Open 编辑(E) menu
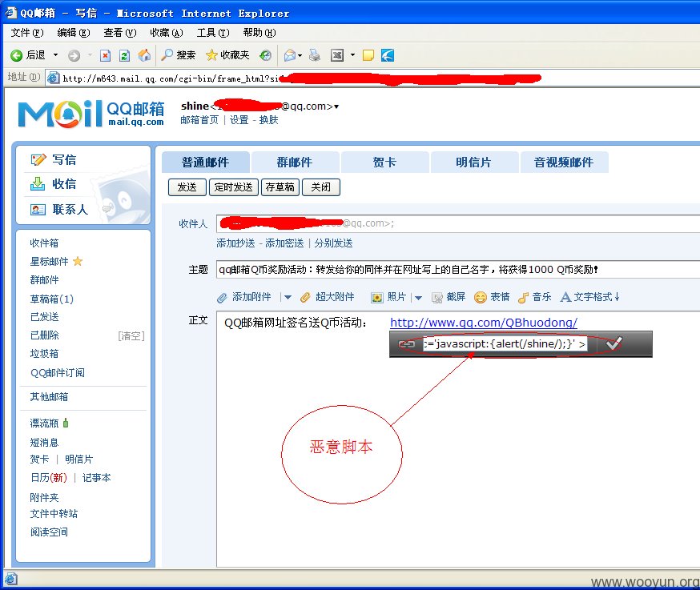Viewport: 700px width, 590px height. (x=74, y=33)
